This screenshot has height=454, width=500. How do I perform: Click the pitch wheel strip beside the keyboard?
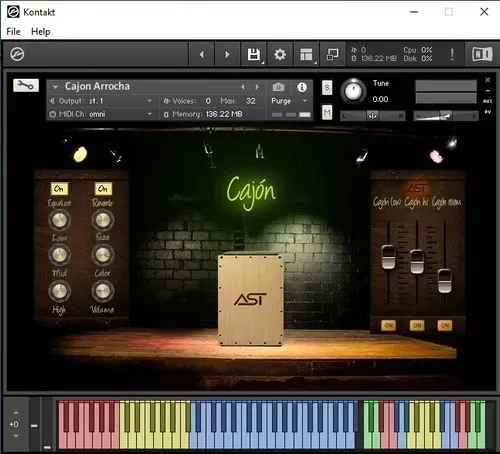(34, 425)
